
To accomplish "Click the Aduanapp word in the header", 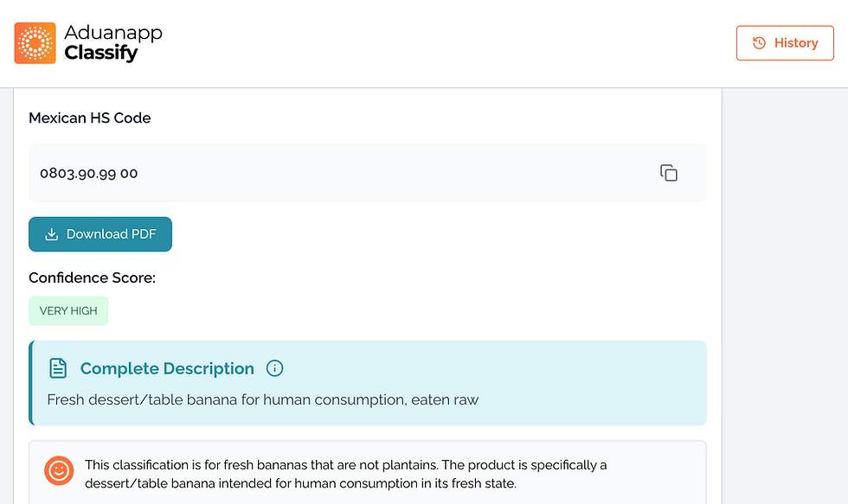I will 113,33.
